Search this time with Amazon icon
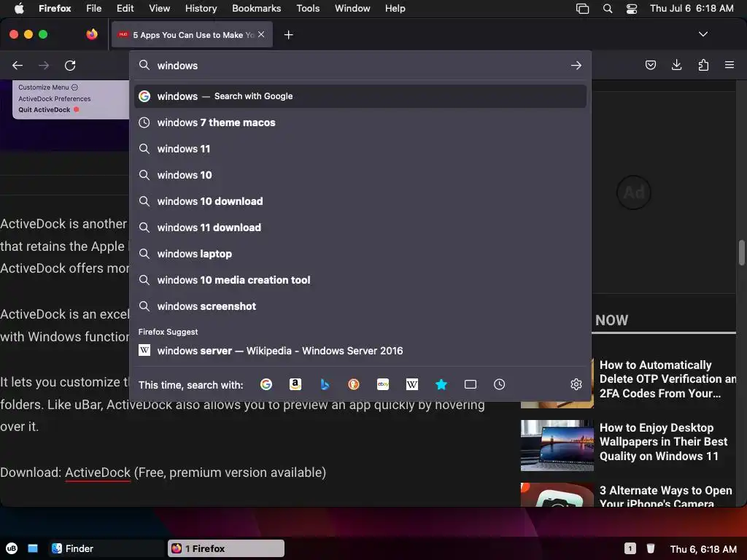 pyautogui.click(x=295, y=384)
